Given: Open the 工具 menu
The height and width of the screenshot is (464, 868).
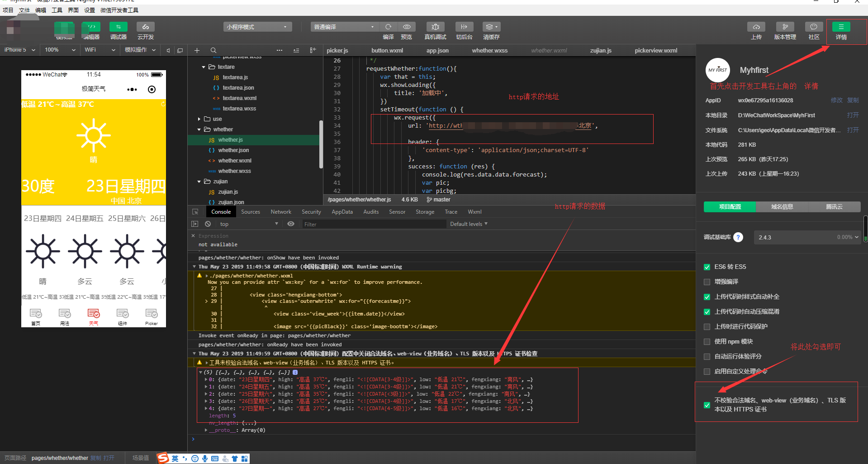Looking at the screenshot, I should coord(57,10).
